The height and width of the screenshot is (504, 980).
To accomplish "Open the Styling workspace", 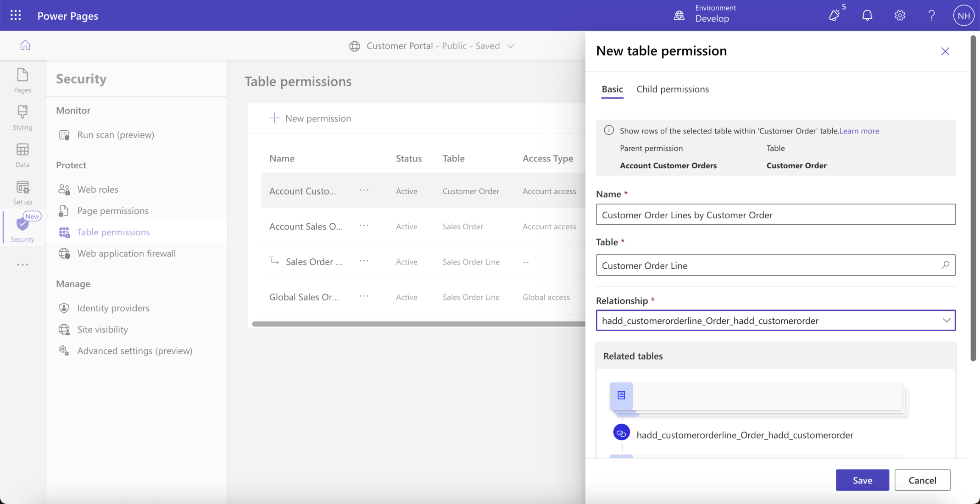I will (x=22, y=117).
